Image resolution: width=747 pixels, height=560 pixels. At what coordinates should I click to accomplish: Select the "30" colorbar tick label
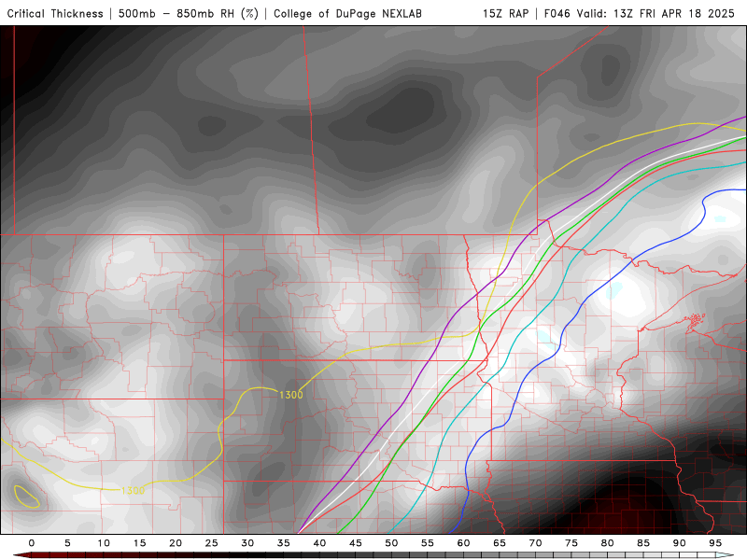(x=247, y=543)
